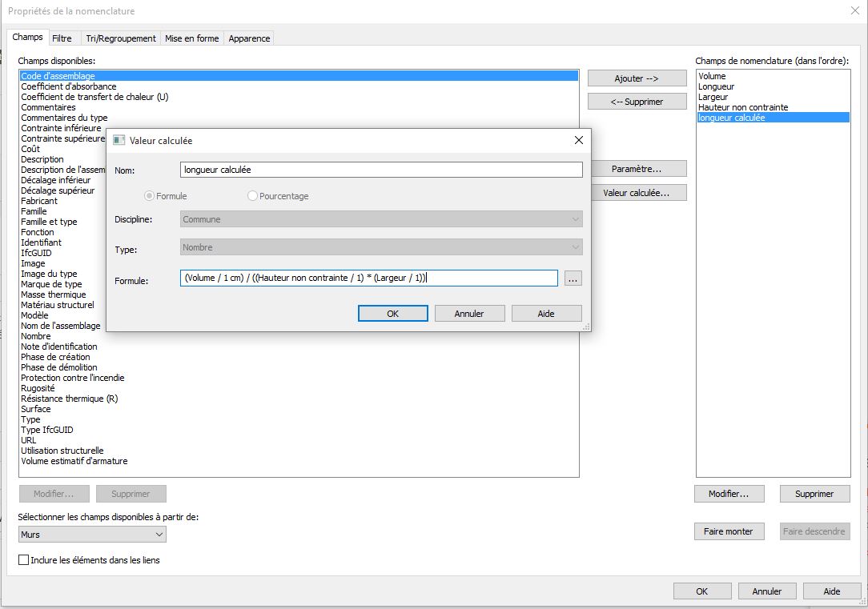Open the Tri/Regroupement tab
The height and width of the screenshot is (609, 868).
tap(120, 38)
